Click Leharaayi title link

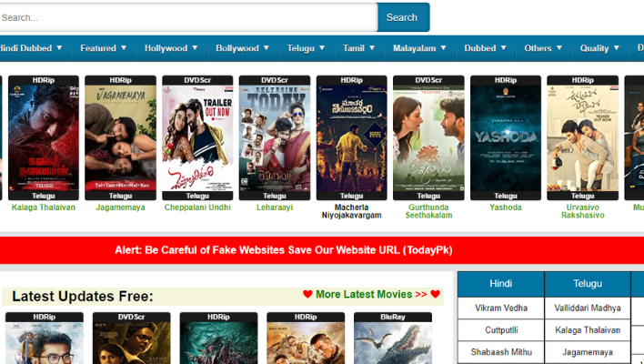(x=275, y=207)
